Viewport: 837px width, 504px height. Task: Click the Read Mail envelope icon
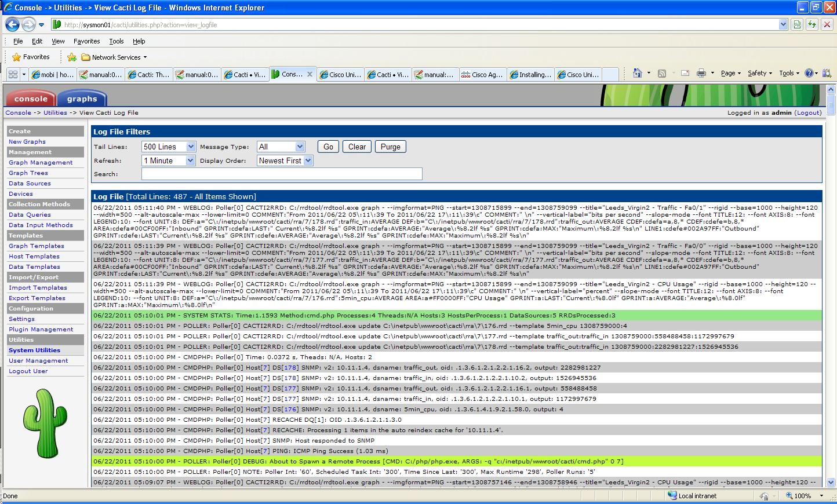pos(685,73)
